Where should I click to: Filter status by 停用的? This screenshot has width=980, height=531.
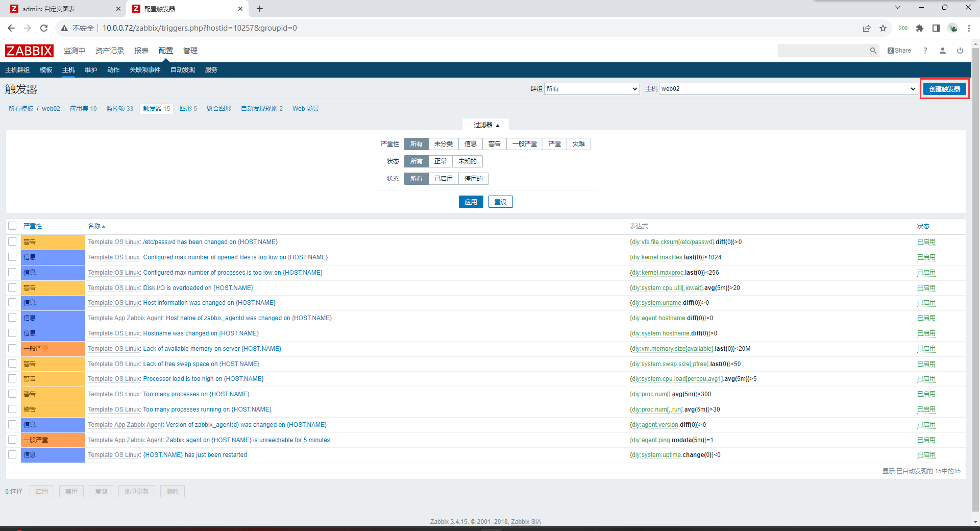(x=474, y=179)
